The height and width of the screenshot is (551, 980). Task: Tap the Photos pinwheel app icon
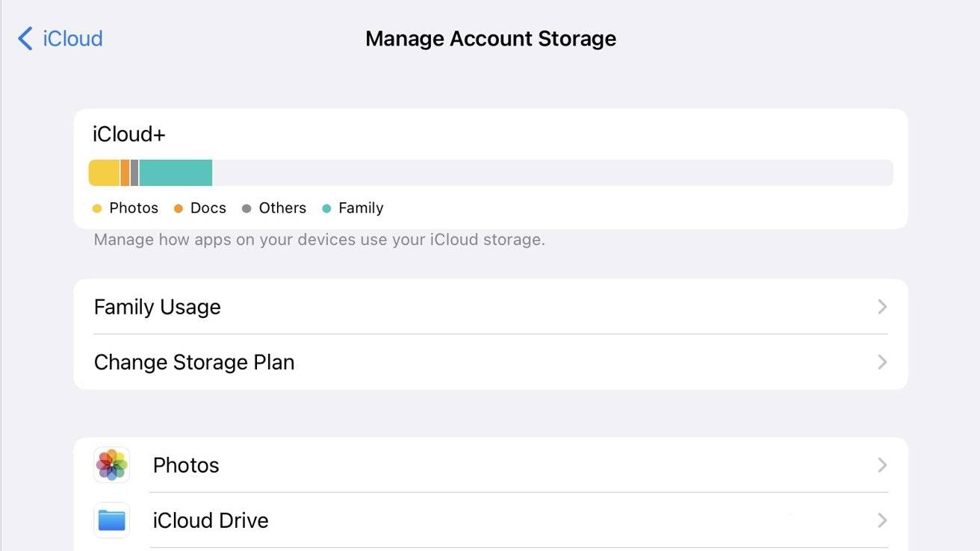[111, 465]
